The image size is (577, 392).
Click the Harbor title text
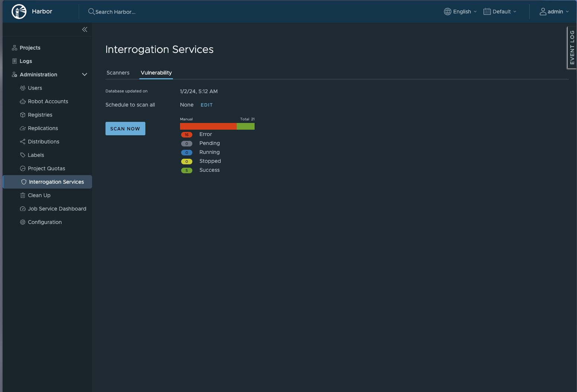42,12
